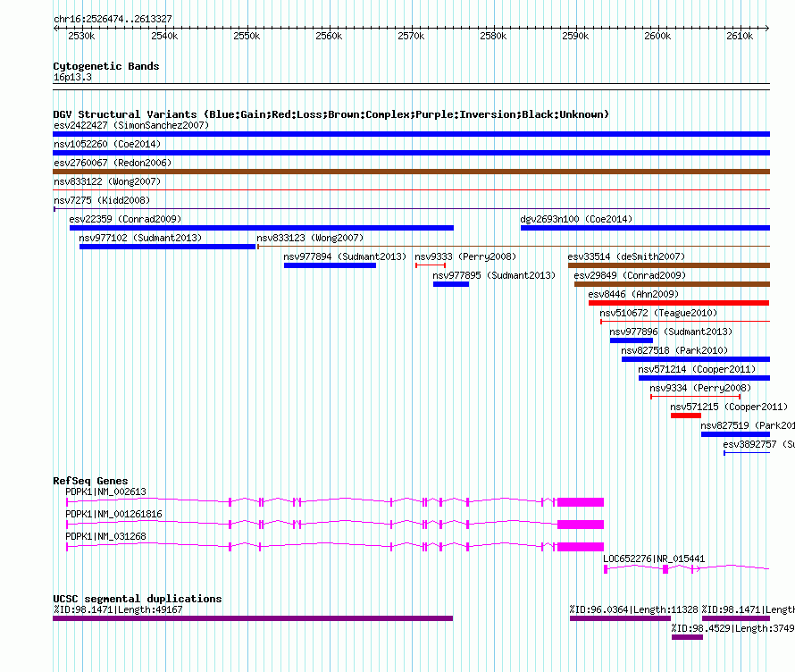Select the nsv1052260 (Coe2014) variant bar
795x672 pixels.
point(411,153)
